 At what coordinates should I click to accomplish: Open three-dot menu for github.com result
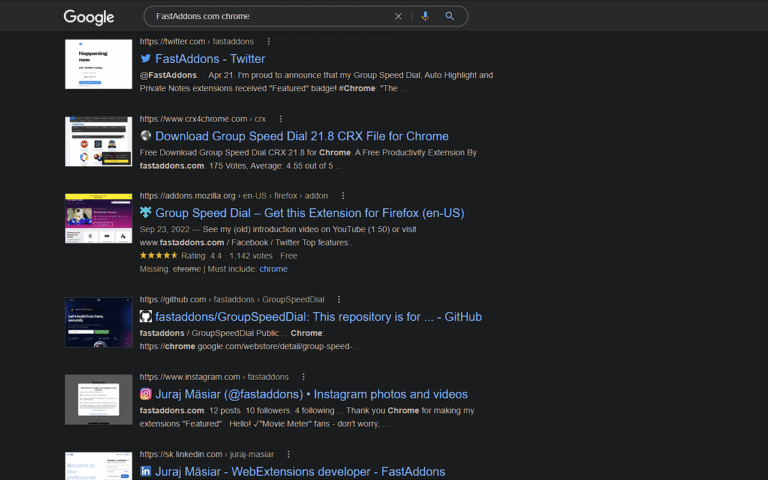(x=339, y=299)
